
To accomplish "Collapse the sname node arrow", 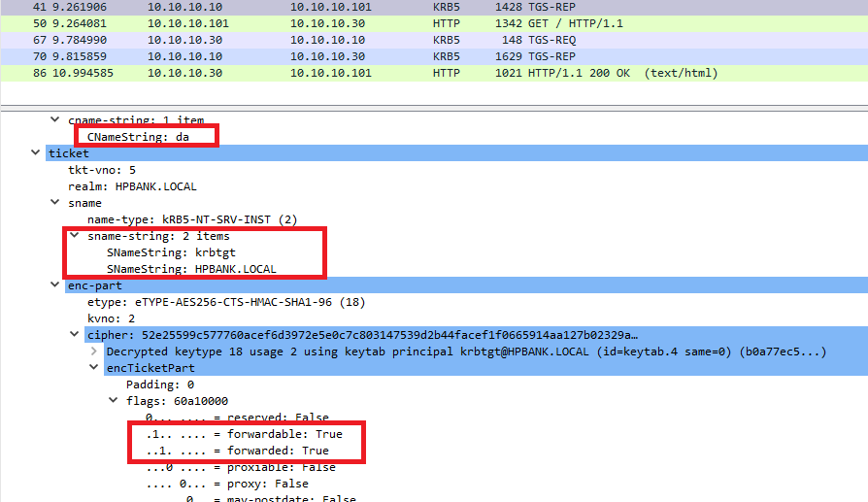I will point(55,203).
